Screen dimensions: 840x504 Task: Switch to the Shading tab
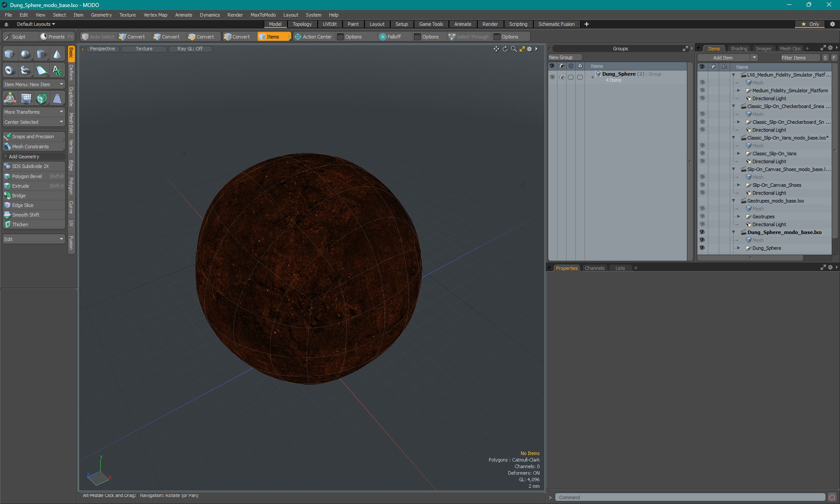739,49
